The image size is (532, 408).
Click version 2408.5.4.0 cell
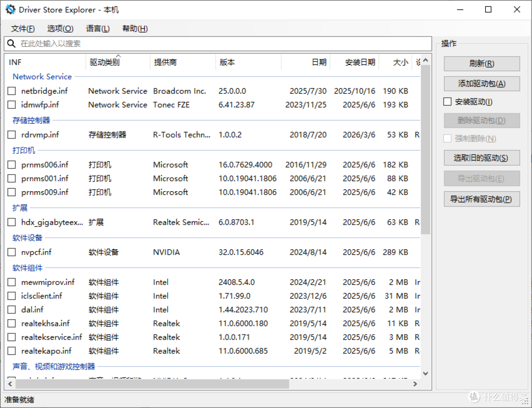[x=236, y=282]
